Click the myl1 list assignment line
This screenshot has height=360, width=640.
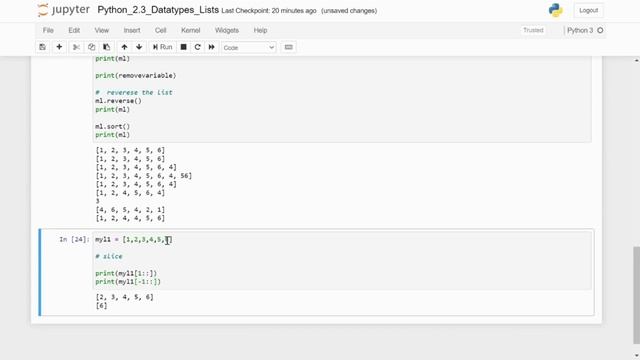[133, 239]
